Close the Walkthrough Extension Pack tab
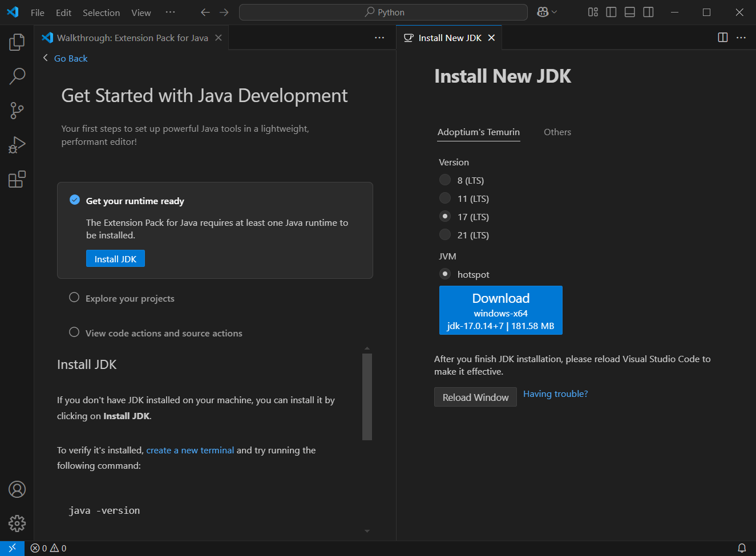756x556 pixels. (219, 38)
